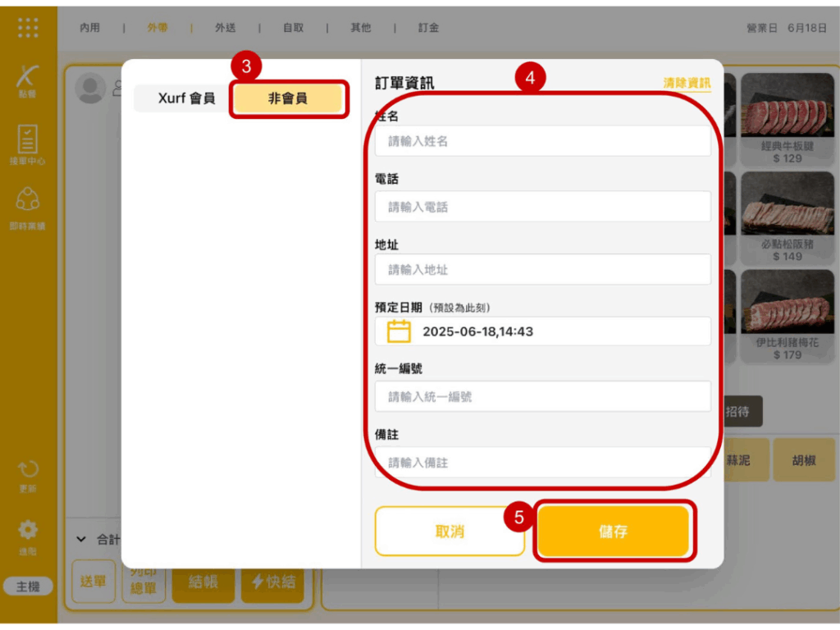This screenshot has width=840, height=630.
Task: Open the 預定日期 date-time picker
Action: (543, 331)
